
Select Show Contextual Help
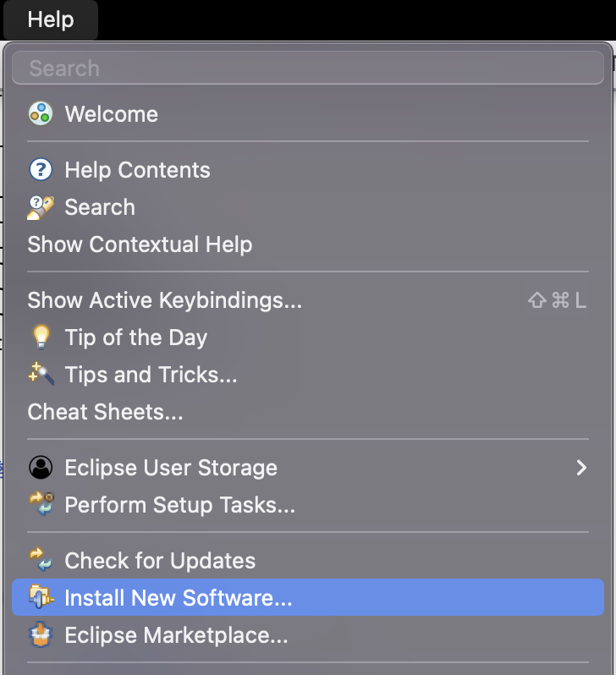point(140,244)
